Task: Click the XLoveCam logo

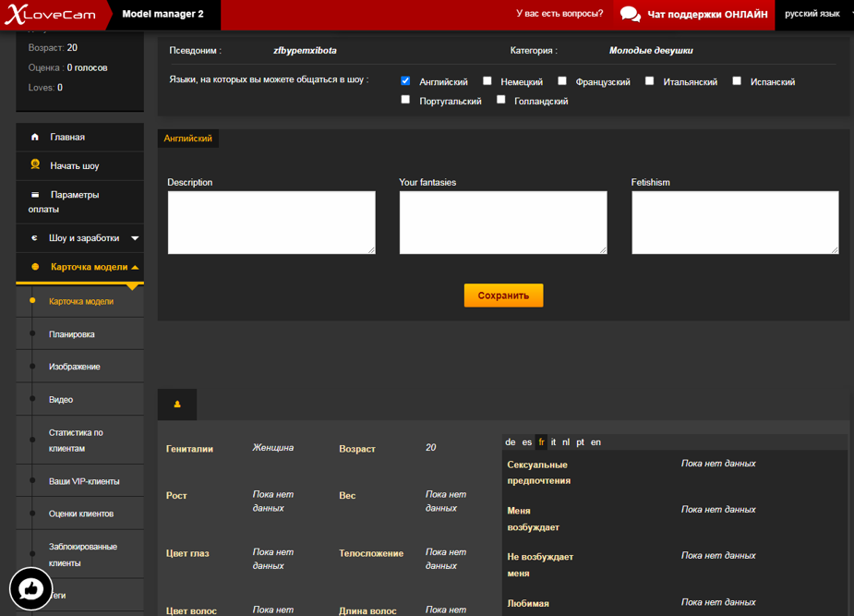Action: (50, 15)
